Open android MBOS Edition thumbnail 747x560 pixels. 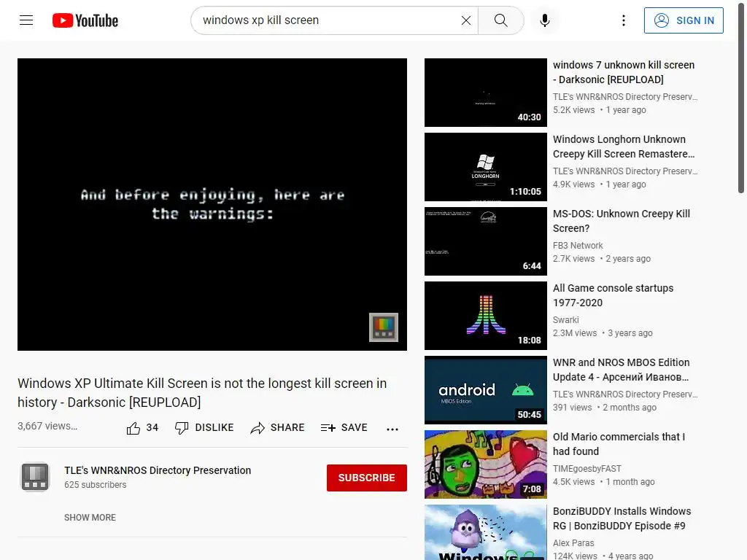pos(485,389)
